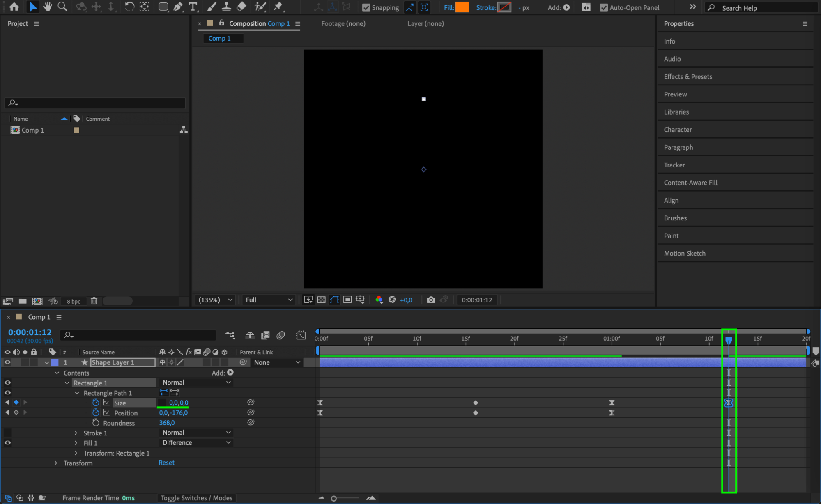This screenshot has width=821, height=504.
Task: Click Toggle Switches / Modes button
Action: point(196,498)
